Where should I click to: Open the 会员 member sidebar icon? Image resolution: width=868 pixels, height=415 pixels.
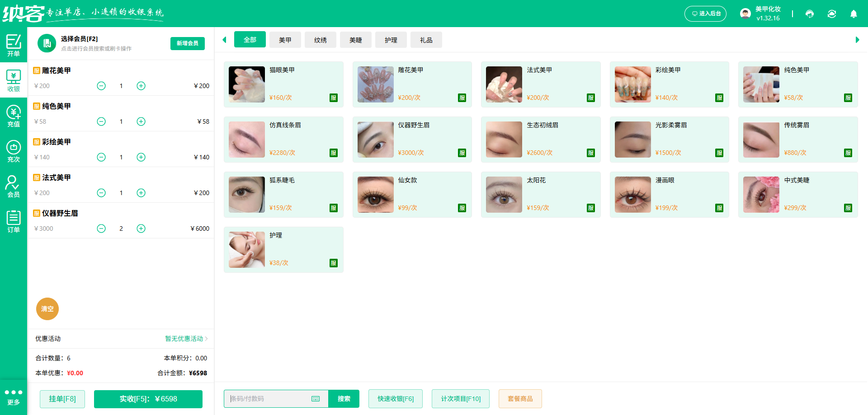14,185
